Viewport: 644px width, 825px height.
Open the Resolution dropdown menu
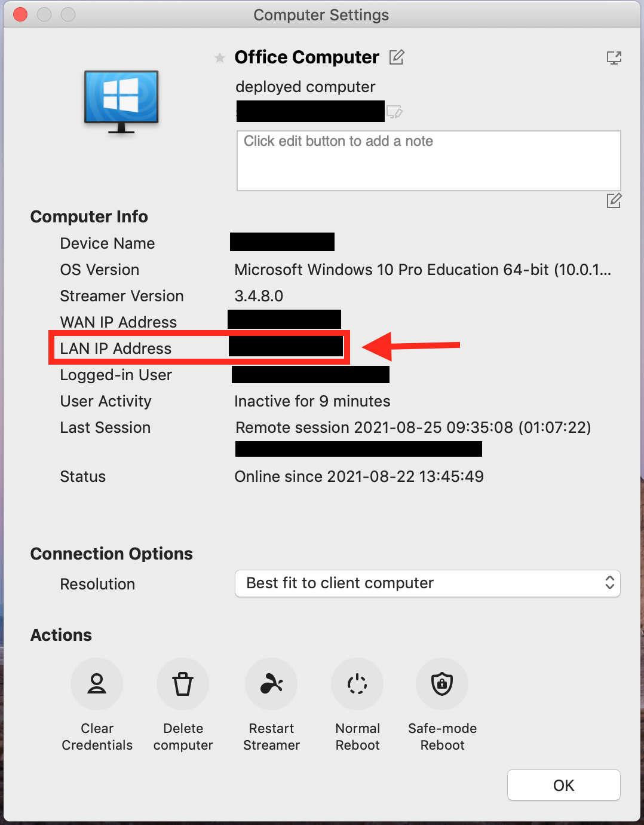tap(428, 583)
